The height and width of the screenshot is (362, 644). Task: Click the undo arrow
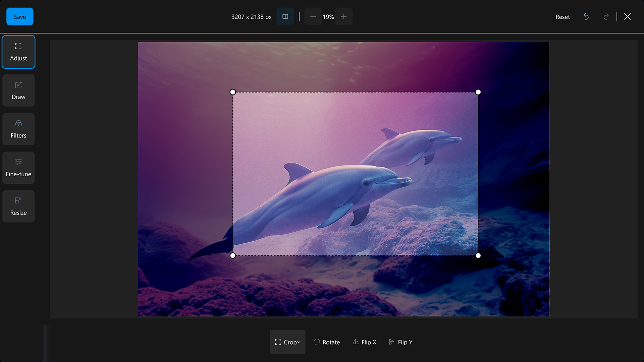586,17
